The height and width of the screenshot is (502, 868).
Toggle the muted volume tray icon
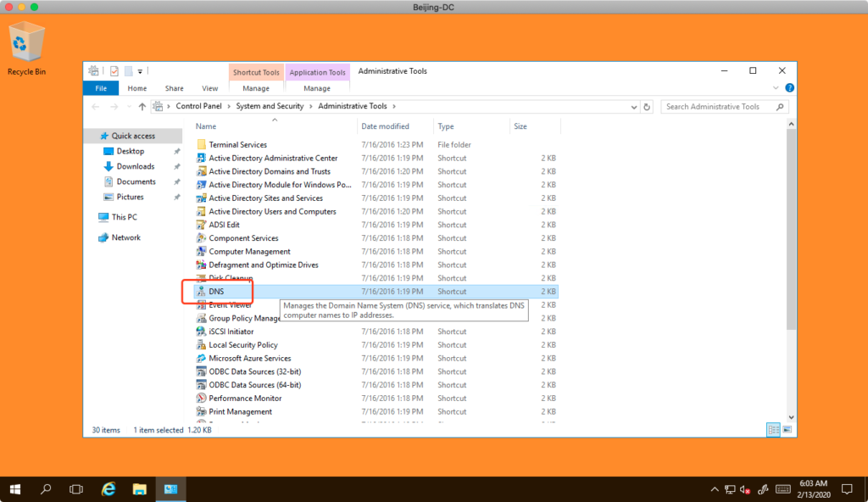coord(745,489)
